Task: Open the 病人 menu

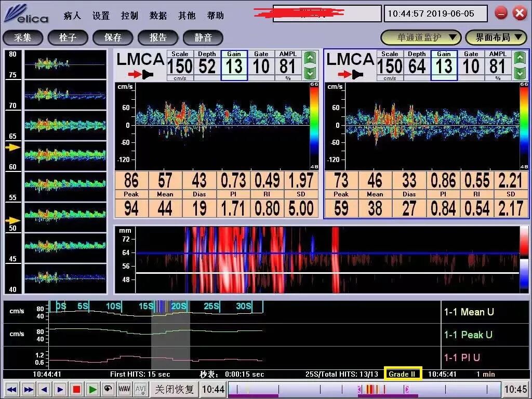Action: pyautogui.click(x=72, y=16)
